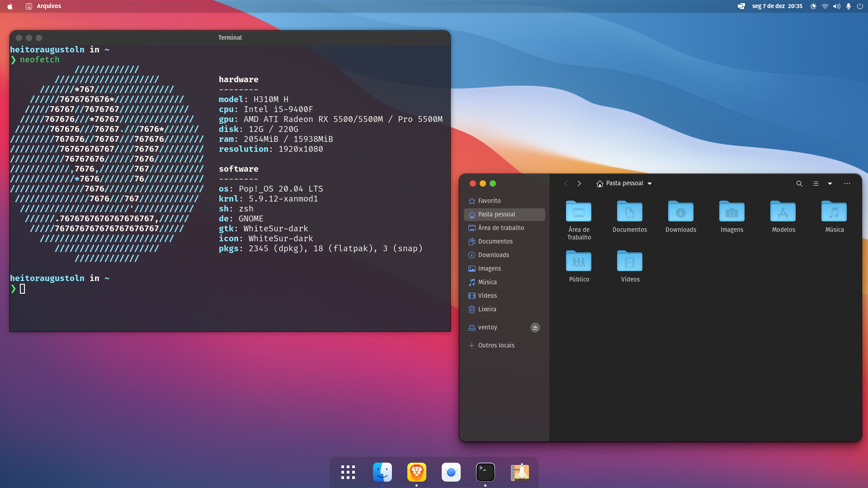Go forward in file manager navigation

[579, 183]
